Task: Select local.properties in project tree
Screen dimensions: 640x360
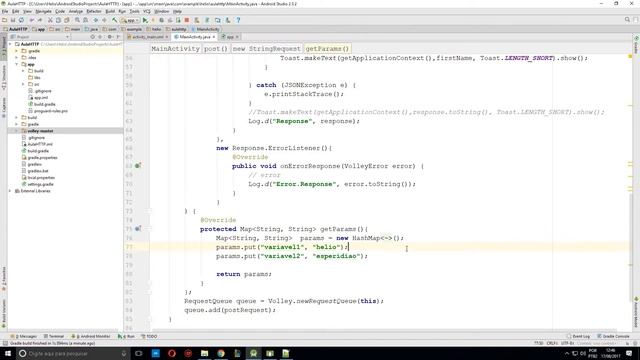Action: pyautogui.click(x=38, y=178)
